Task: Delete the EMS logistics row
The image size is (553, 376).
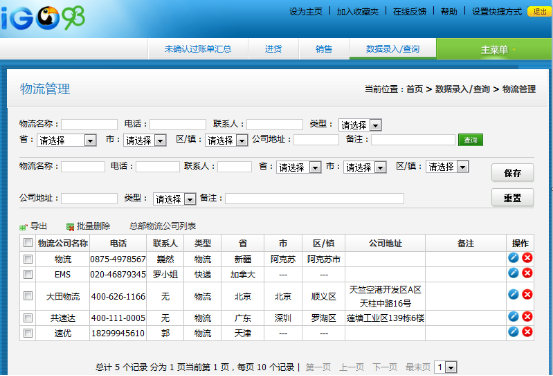Action: point(527,273)
